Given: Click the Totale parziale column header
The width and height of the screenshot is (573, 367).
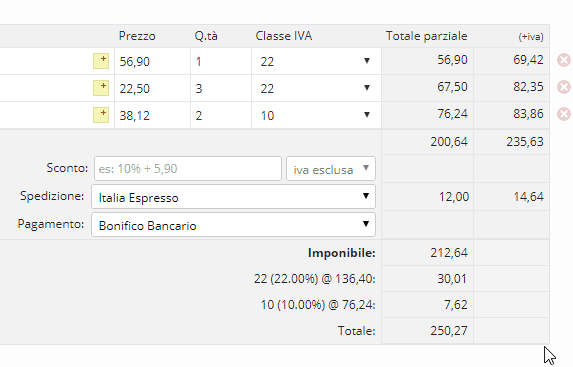Looking at the screenshot, I should (426, 36).
